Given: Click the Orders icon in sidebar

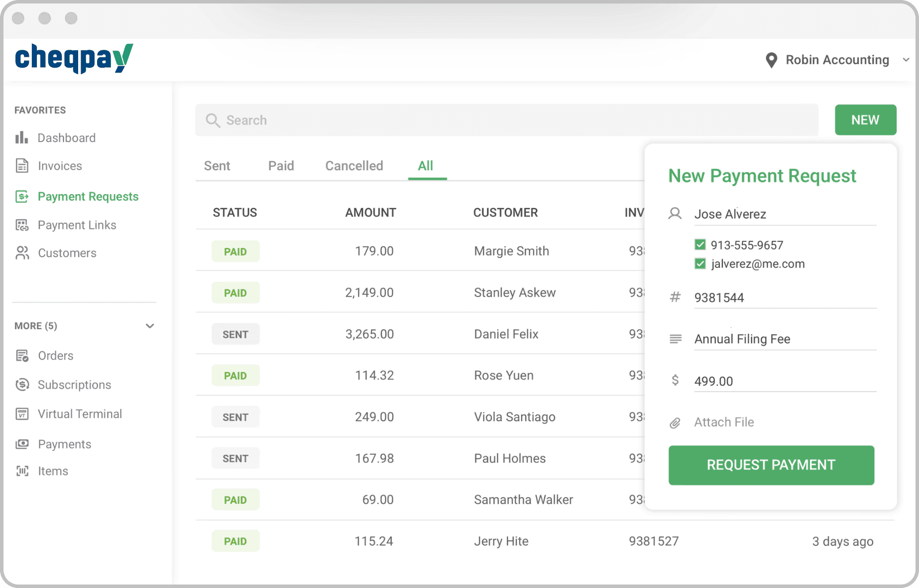Looking at the screenshot, I should coord(22,355).
